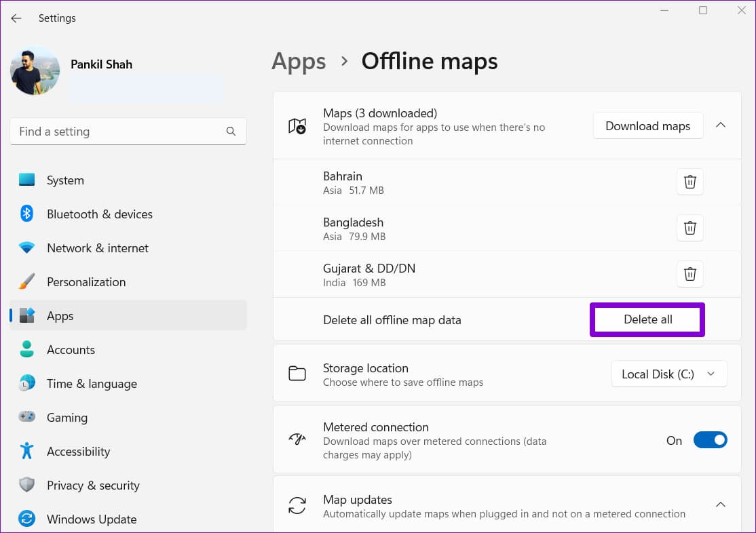Click the Windows Update icon
756x533 pixels.
27,519
